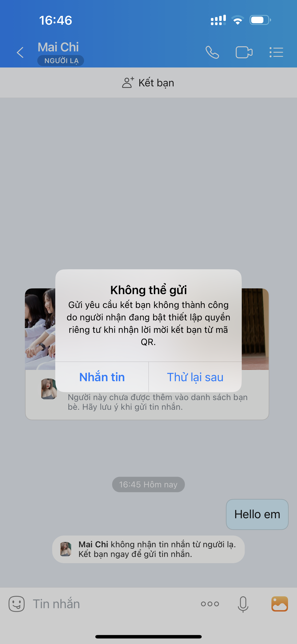Screen dimensions: 297x644
Task: Start a voice call with Mai Chi
Action: (212, 53)
